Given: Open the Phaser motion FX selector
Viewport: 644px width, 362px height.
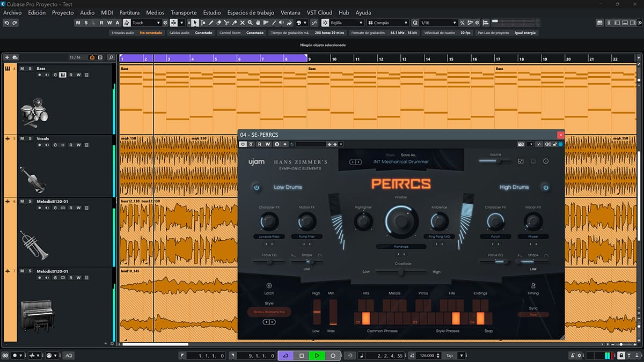Looking at the screenshot, I should coord(533,237).
